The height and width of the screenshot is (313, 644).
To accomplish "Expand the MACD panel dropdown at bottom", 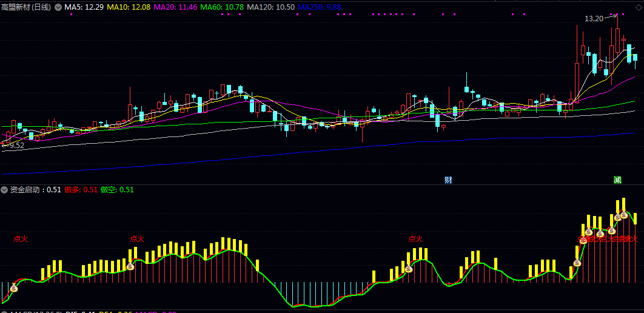I will (x=4, y=312).
